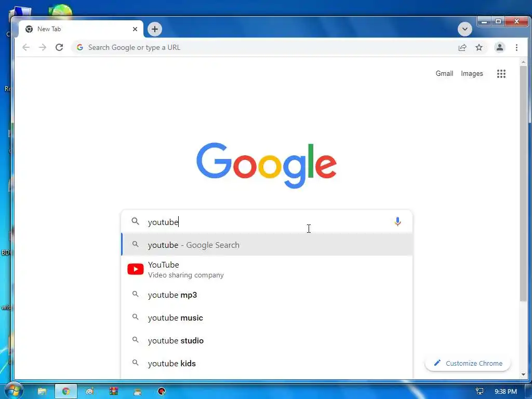532x399 pixels.
Task: Start voice search with microphone
Action: (x=397, y=222)
